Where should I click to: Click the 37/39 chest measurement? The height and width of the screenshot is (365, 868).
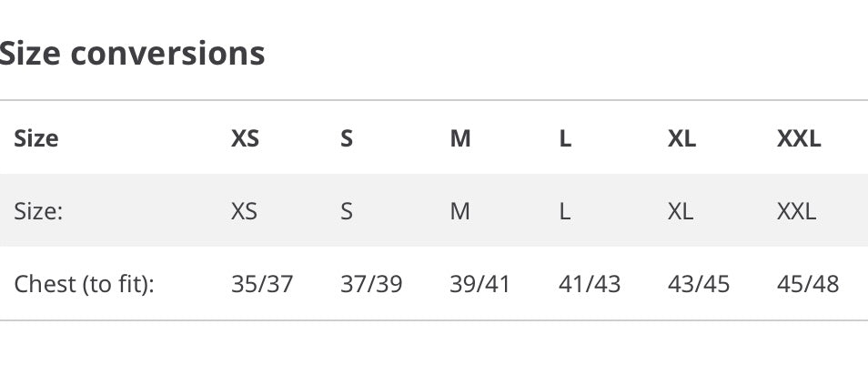pyautogui.click(x=371, y=285)
